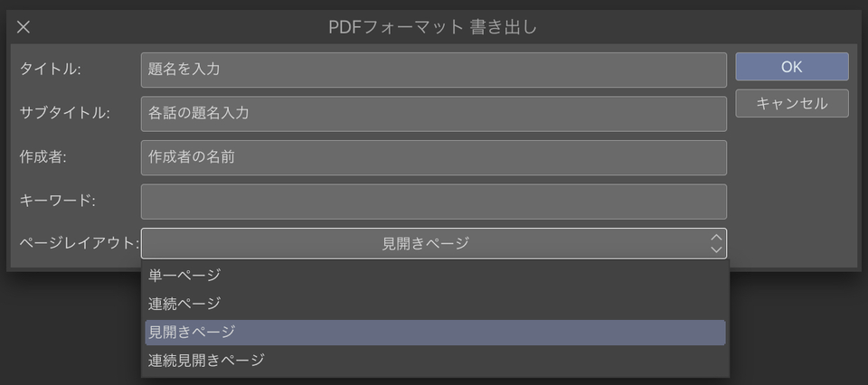Click the キャンセル button
The image size is (868, 385).
[791, 103]
